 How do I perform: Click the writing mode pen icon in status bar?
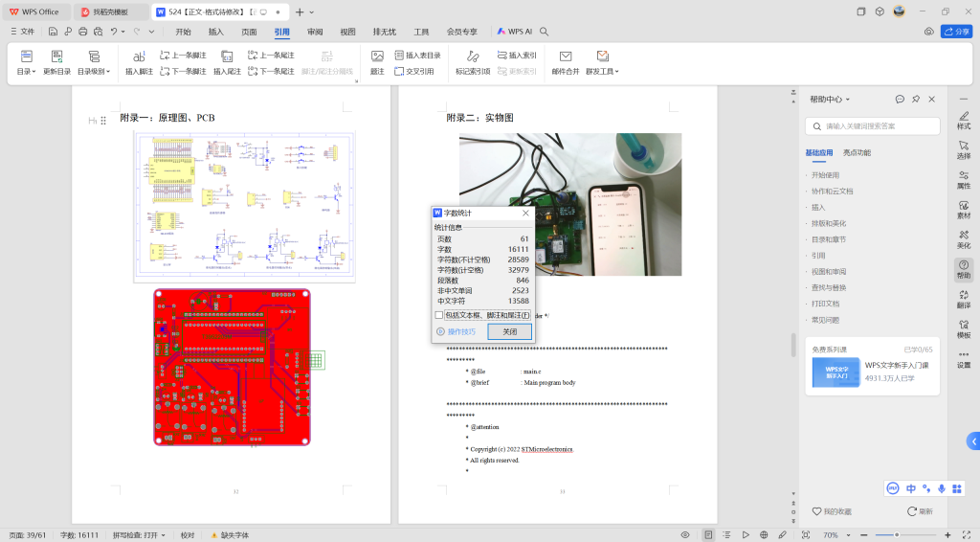[x=783, y=535]
